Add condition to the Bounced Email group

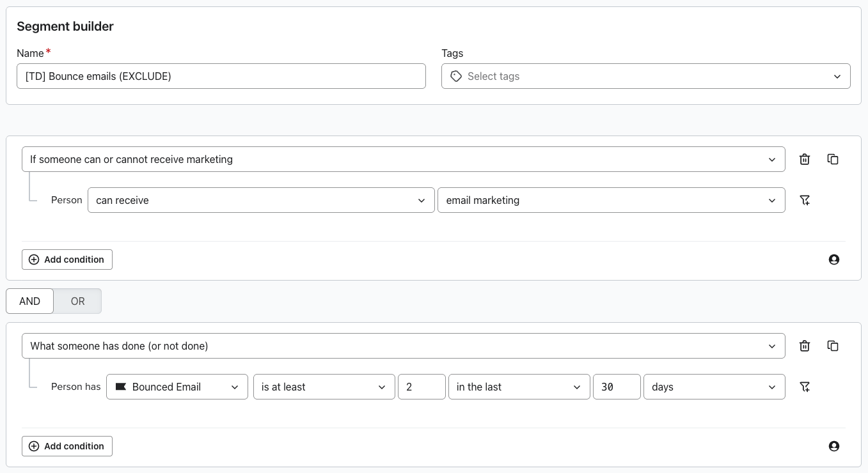tap(67, 446)
